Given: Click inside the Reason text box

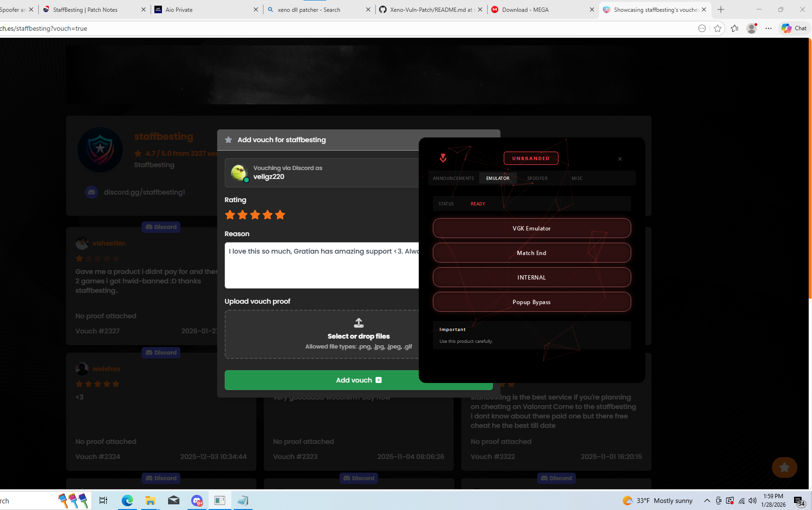Looking at the screenshot, I should 322,269.
